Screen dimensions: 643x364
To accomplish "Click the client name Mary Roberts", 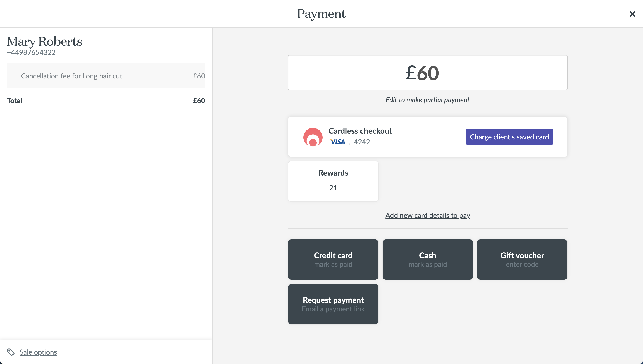I will point(45,42).
